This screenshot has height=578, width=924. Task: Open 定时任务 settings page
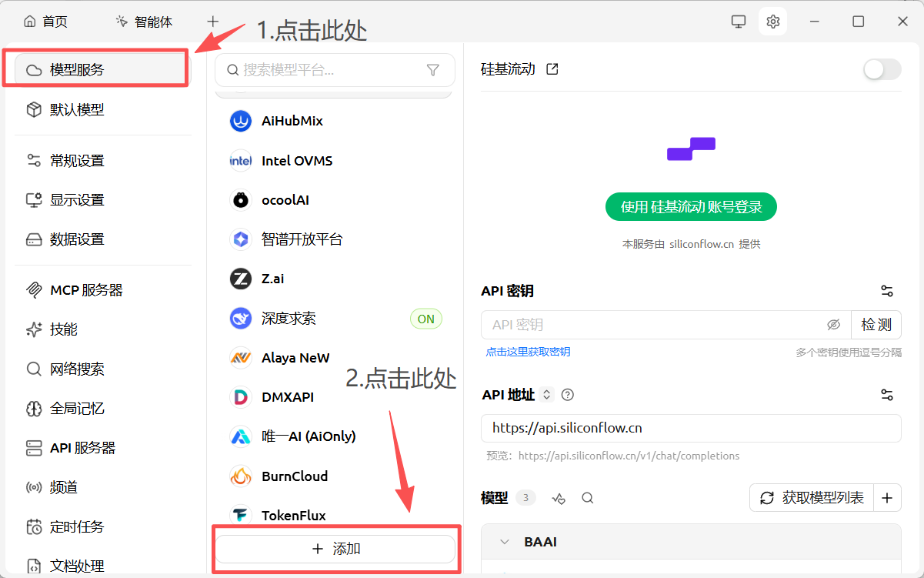(103, 527)
